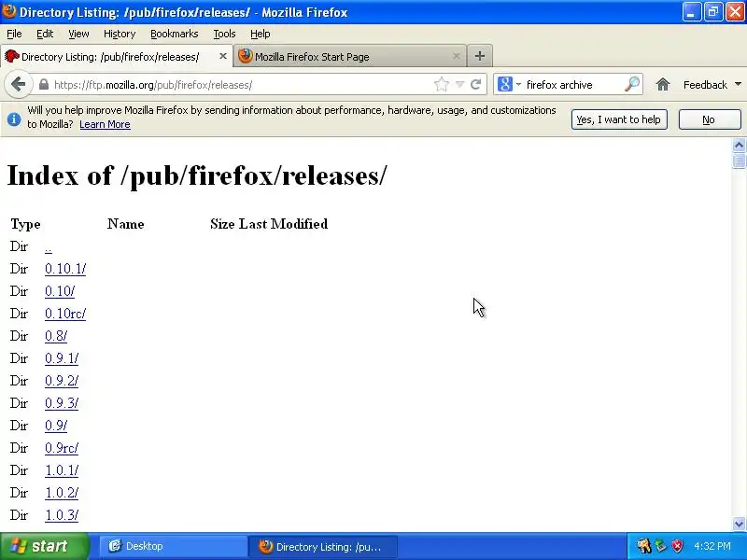Screen dimensions: 747x560
Task: Click the second system tray icon
Action: pyautogui.click(x=661, y=546)
